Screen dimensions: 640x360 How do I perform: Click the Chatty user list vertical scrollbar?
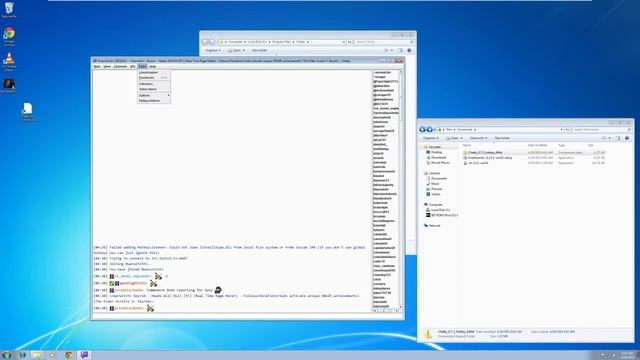pyautogui.click(x=400, y=188)
